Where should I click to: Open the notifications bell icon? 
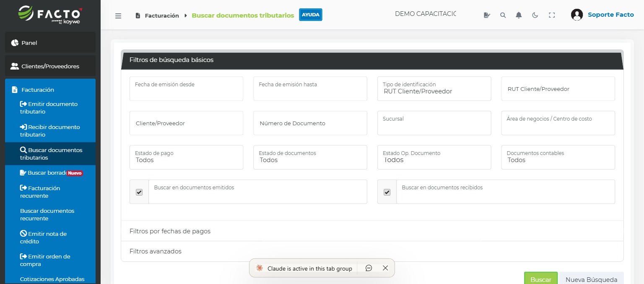coord(519,15)
